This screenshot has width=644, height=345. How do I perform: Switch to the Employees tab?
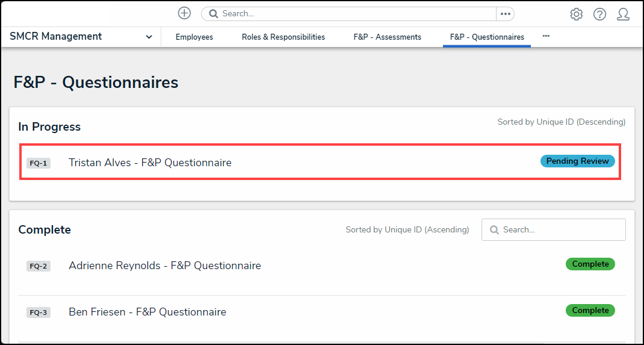coord(194,37)
